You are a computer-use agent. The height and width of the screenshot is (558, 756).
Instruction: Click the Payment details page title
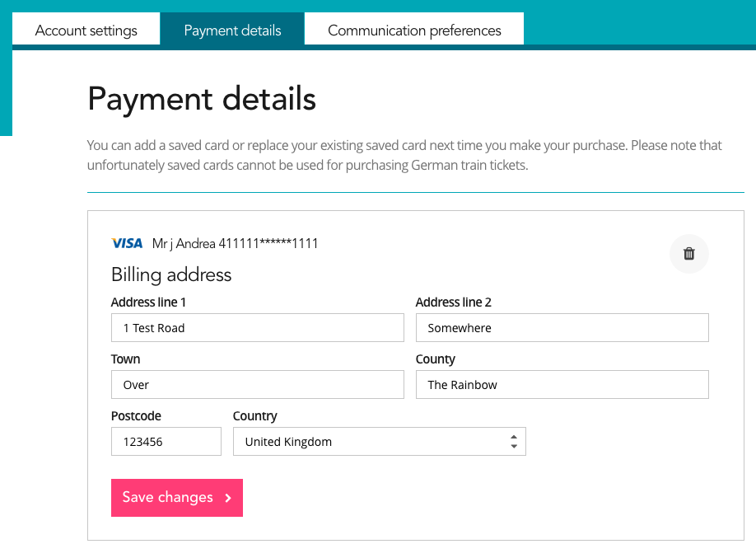(202, 99)
